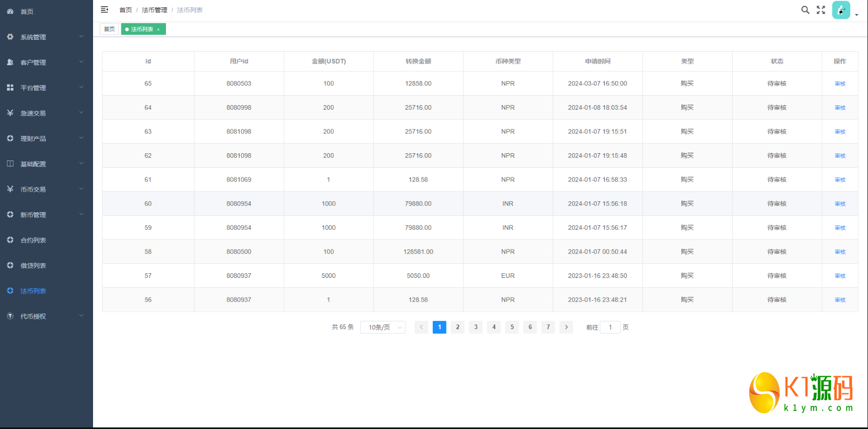The image size is (868, 429).
Task: Expand the 客户管理 menu chevron
Action: pyautogui.click(x=81, y=62)
